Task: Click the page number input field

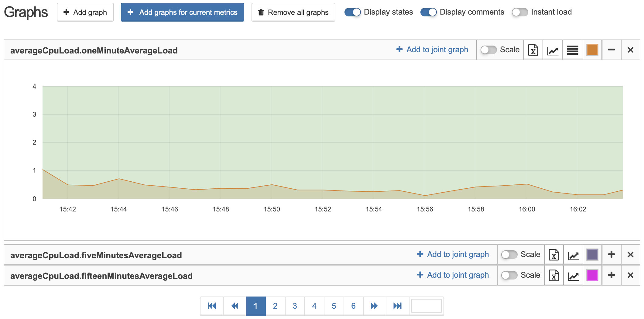Action: tap(426, 306)
